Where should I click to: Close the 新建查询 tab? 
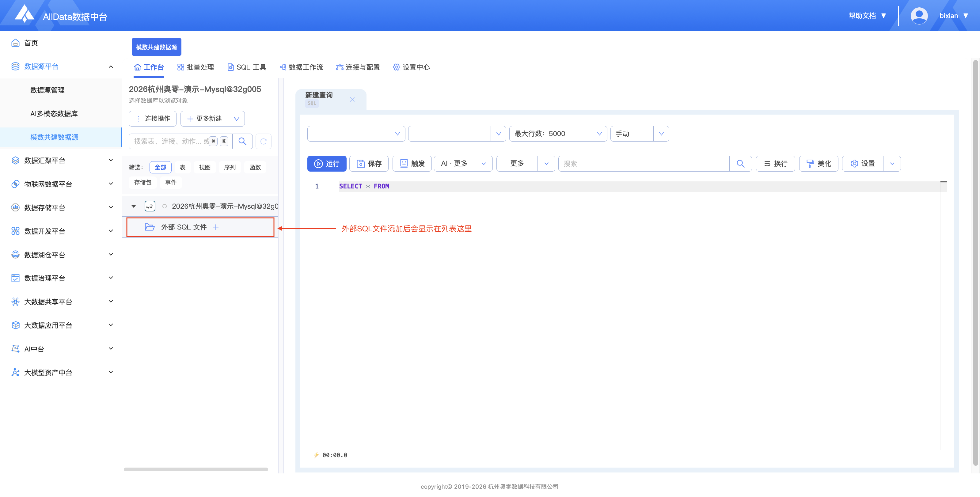[x=352, y=100]
